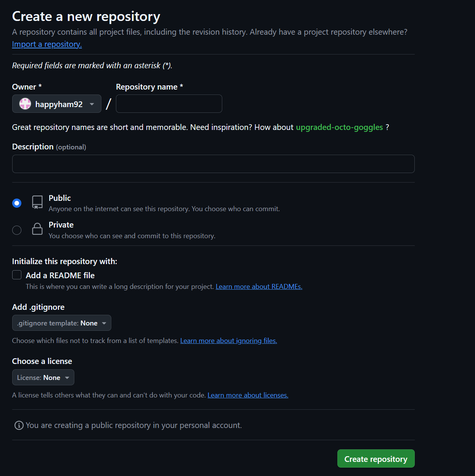This screenshot has height=476, width=475.
Task: Click the Description (optional) label
Action: tap(49, 147)
